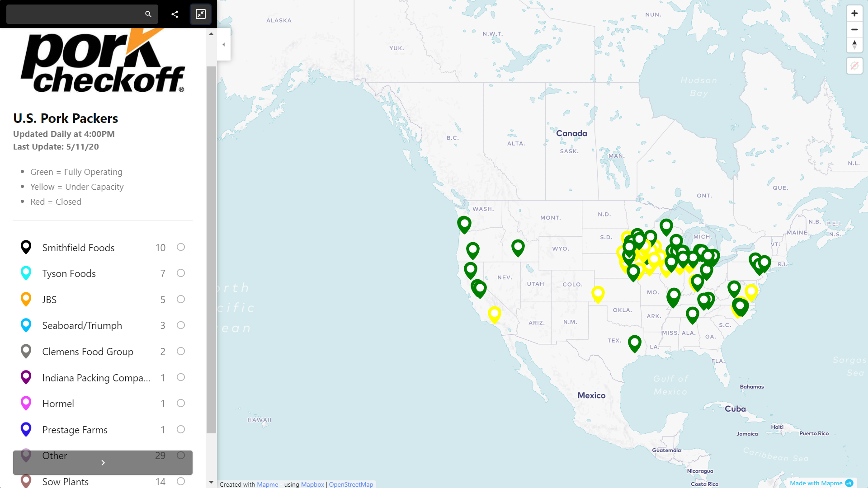Open the JBS category
This screenshot has height=488, width=868.
point(49,300)
